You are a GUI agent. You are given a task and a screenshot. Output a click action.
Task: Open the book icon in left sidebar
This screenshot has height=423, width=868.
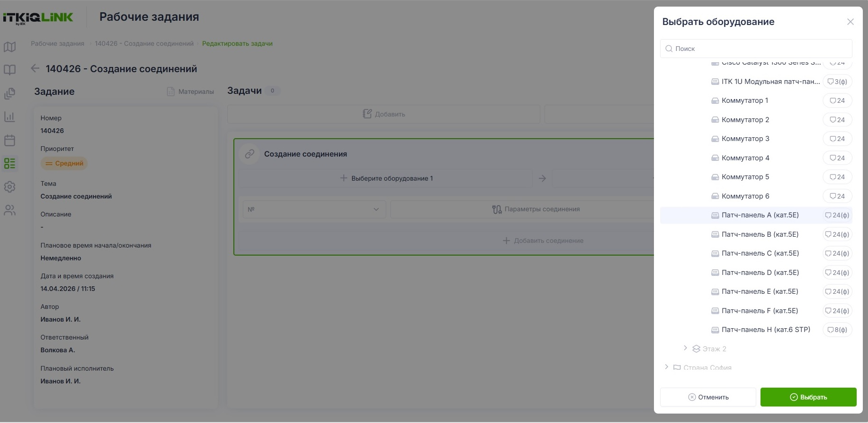[x=9, y=70]
